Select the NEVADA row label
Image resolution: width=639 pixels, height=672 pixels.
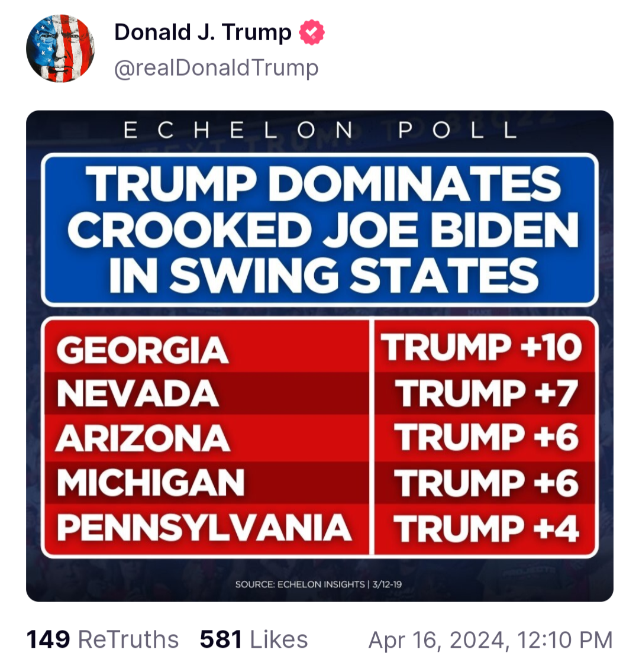tap(138, 394)
